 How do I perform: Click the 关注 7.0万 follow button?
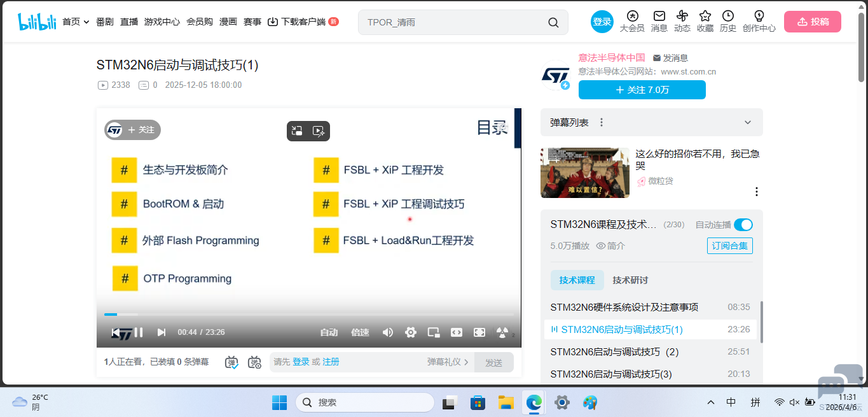coord(642,90)
